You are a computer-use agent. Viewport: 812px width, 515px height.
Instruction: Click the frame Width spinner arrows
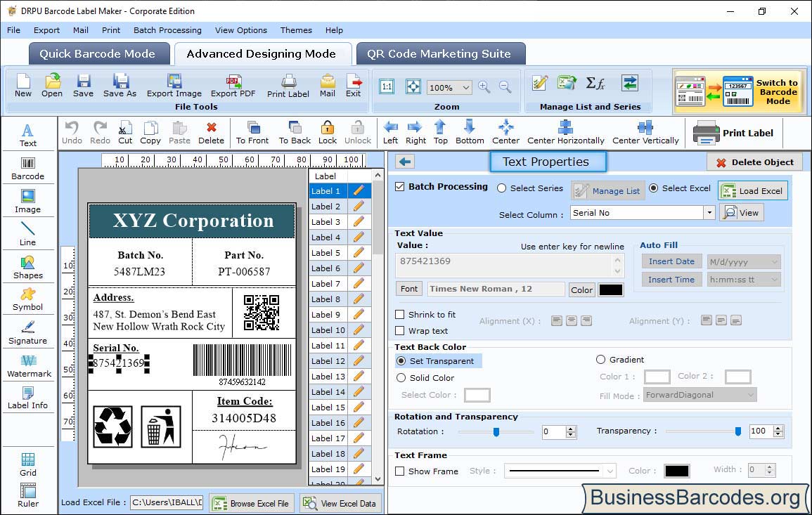(x=770, y=470)
